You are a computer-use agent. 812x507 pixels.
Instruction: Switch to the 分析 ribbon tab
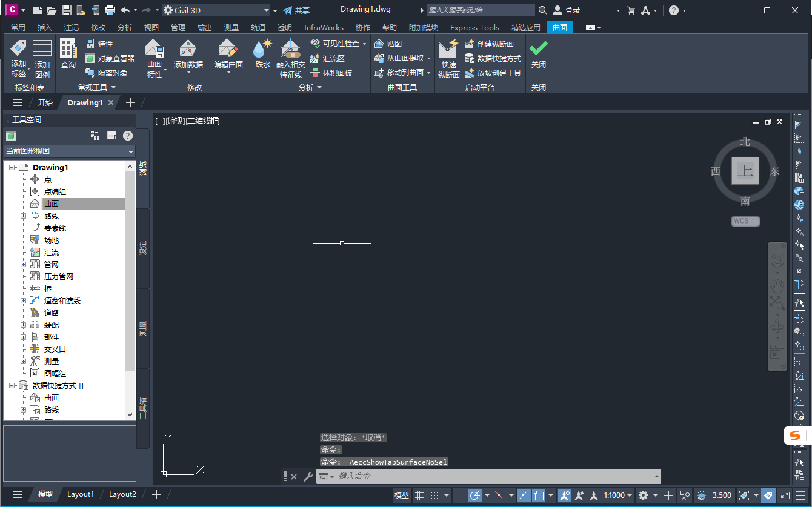click(125, 27)
